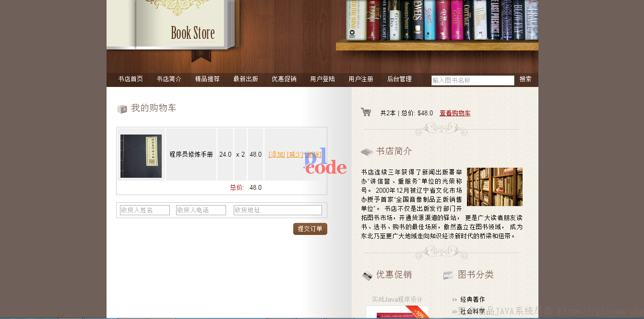
Task: Open the 书店首页 menu item
Action: pos(131,79)
